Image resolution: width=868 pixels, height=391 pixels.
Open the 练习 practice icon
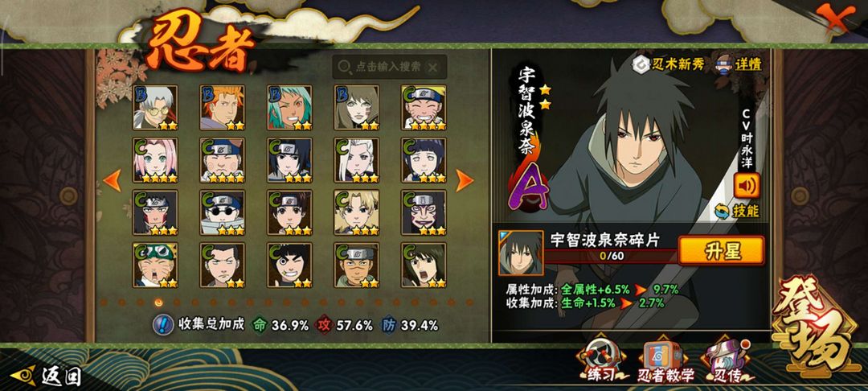pos(600,360)
